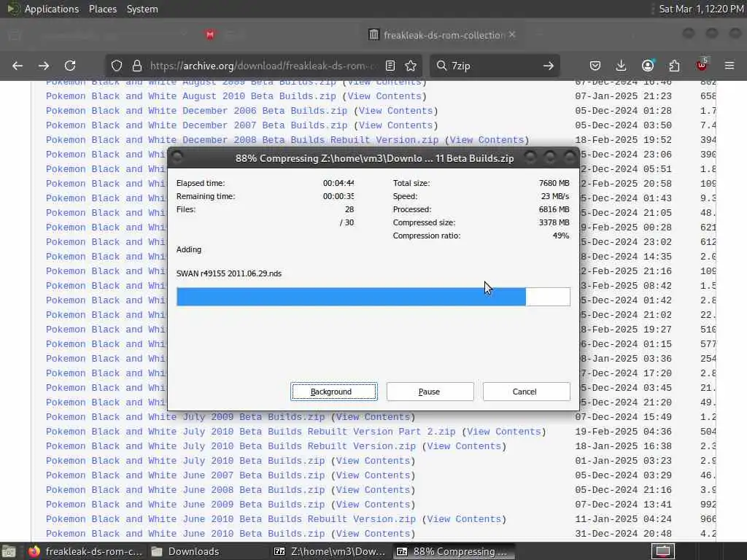Open June 2008 Beta Builds.zip link
Viewport: 747px width, 560px height.
point(185,490)
